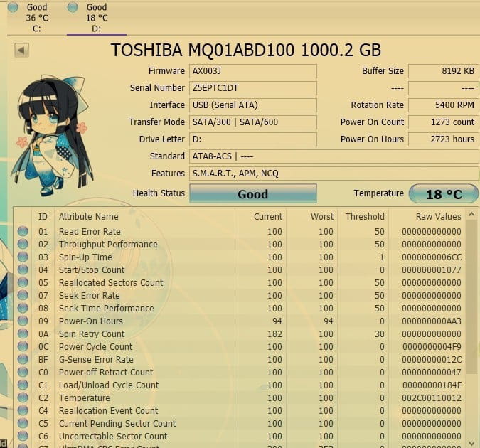Click the Serial Number field Z5EPTC1DT

pos(253,88)
